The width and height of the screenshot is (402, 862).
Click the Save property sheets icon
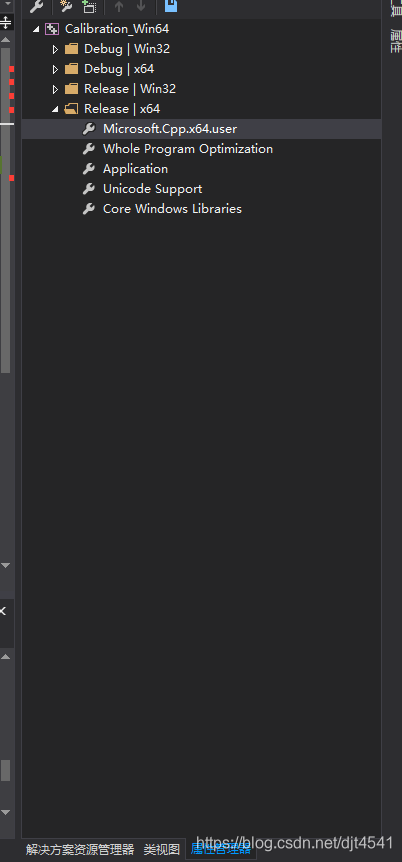pyautogui.click(x=171, y=6)
